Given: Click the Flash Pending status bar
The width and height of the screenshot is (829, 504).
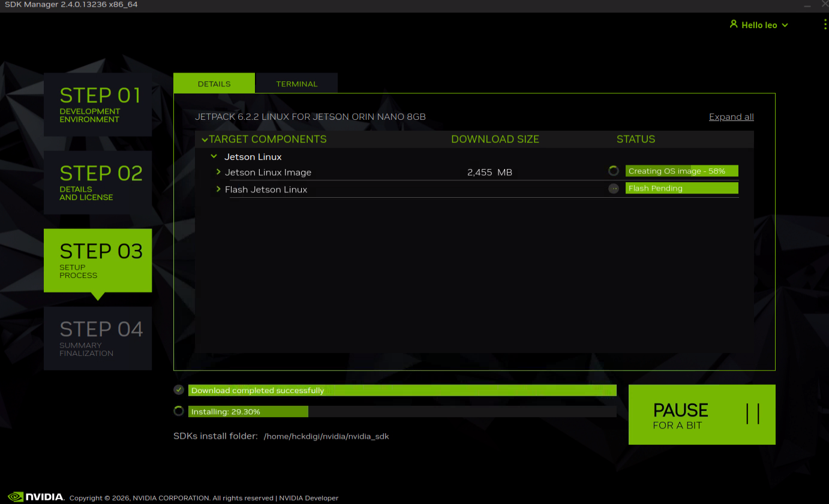Looking at the screenshot, I should point(682,188).
